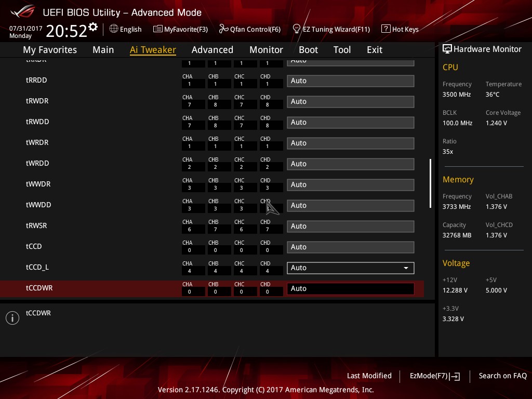This screenshot has width=532, height=399.
Task: Expand the tCCD_L dropdown arrow
Action: pos(406,268)
